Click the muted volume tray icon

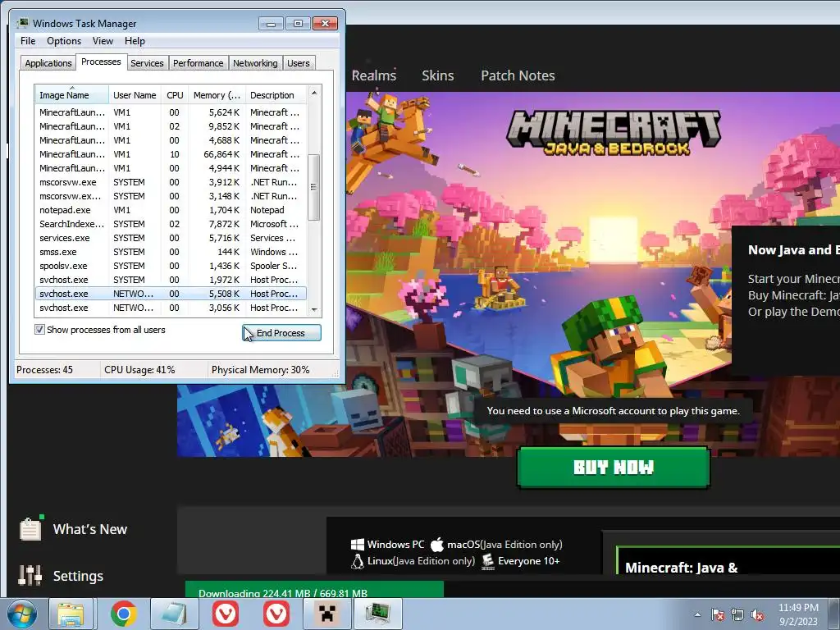(x=757, y=615)
